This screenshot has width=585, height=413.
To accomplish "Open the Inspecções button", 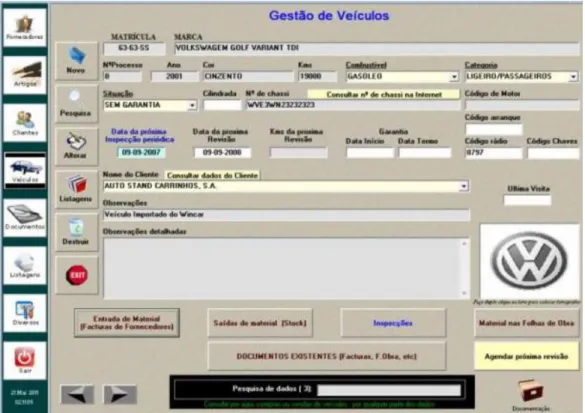I will [393, 323].
